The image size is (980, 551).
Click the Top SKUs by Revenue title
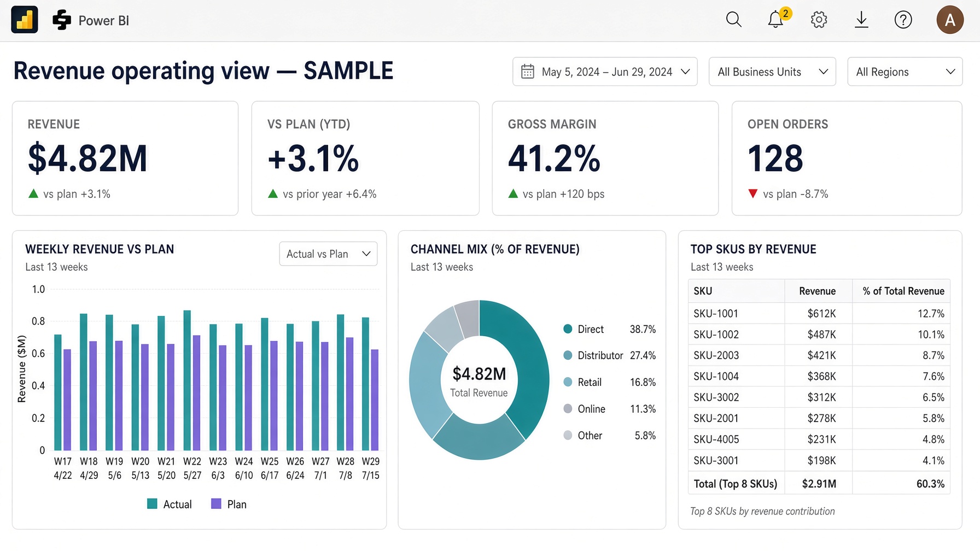pos(753,249)
